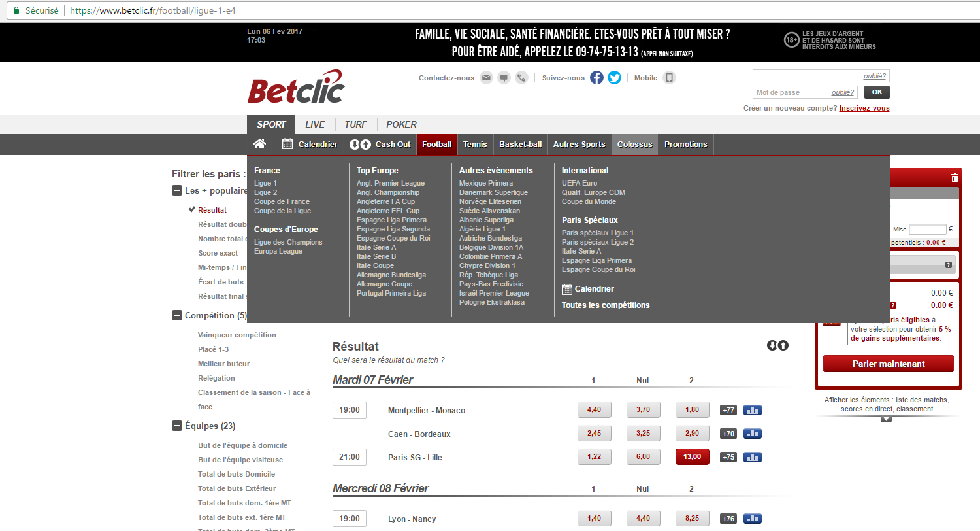Screen dimensions: 980x531
Task: Select Lyon win odds 1,40
Action: pos(595,518)
